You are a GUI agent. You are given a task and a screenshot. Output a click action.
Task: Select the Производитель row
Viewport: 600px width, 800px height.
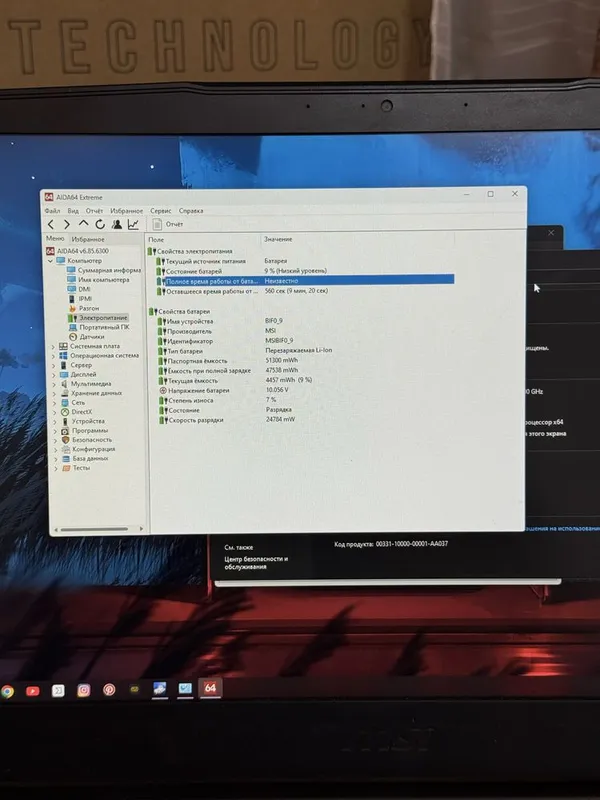point(305,331)
